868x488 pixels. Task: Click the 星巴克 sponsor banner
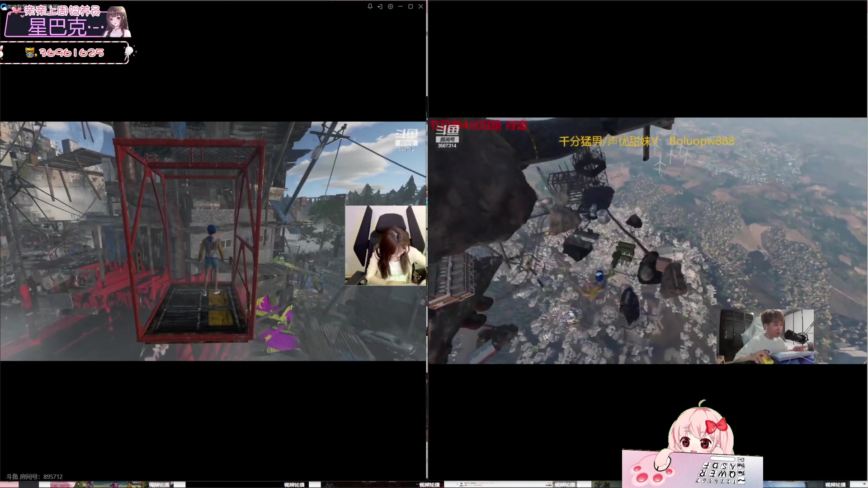pos(67,22)
